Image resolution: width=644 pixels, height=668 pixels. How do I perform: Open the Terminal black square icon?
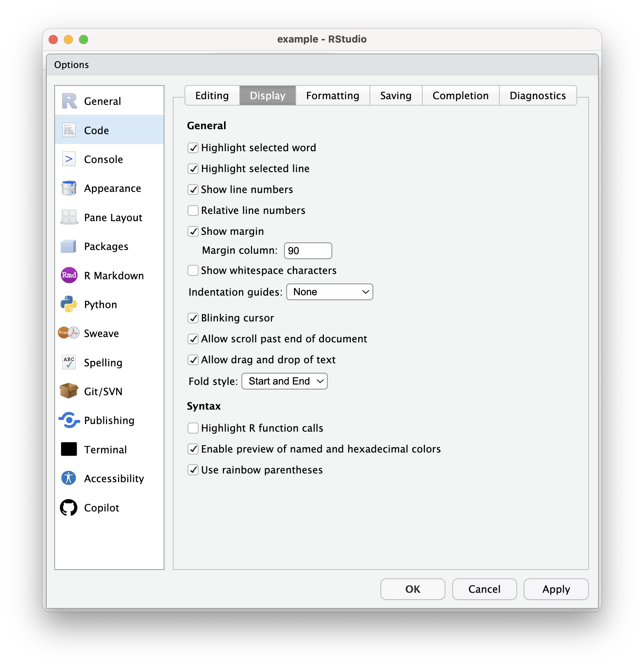point(69,449)
